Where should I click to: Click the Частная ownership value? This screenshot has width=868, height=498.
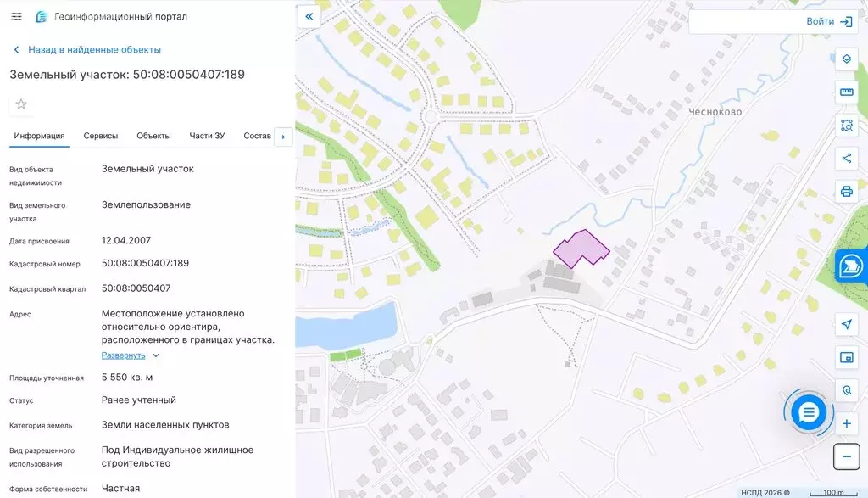pos(120,488)
